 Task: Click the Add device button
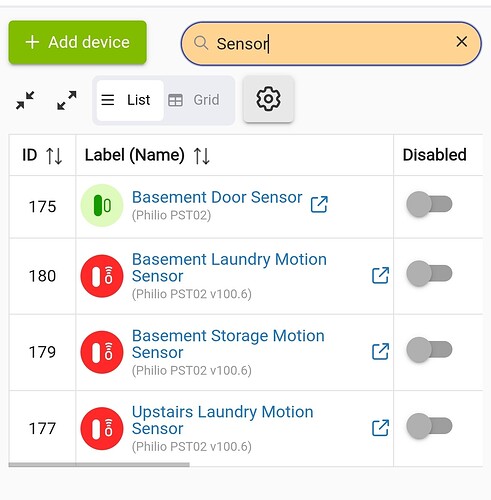click(x=78, y=42)
